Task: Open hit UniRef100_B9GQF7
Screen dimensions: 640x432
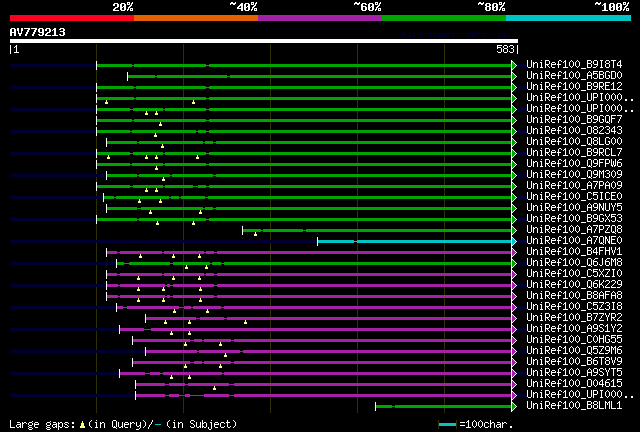Action: pos(574,119)
